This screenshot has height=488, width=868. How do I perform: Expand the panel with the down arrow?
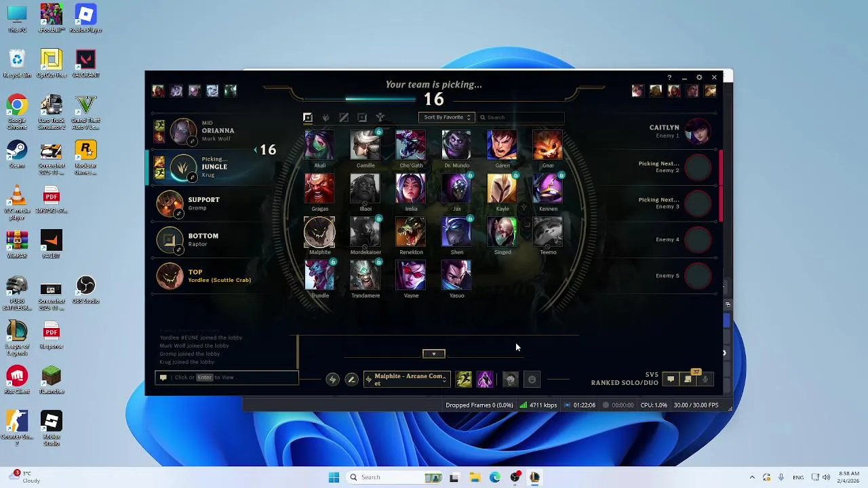pos(433,354)
